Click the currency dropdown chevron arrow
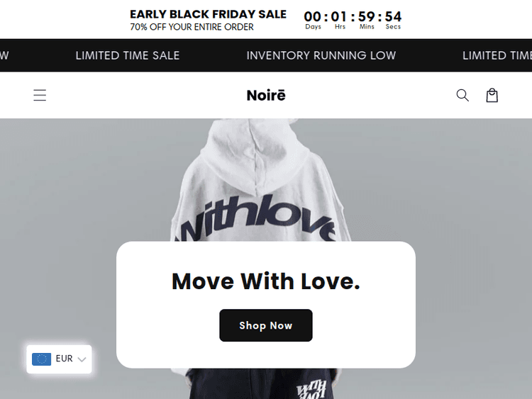 (82, 359)
